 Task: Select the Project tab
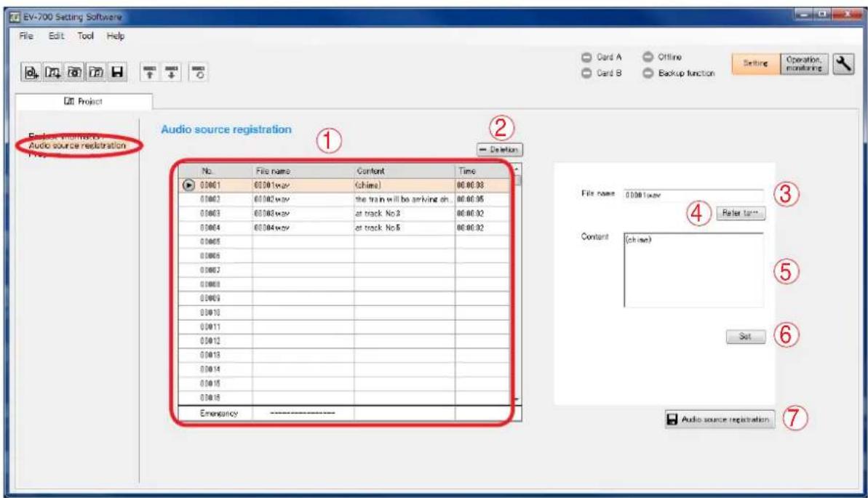[84, 101]
